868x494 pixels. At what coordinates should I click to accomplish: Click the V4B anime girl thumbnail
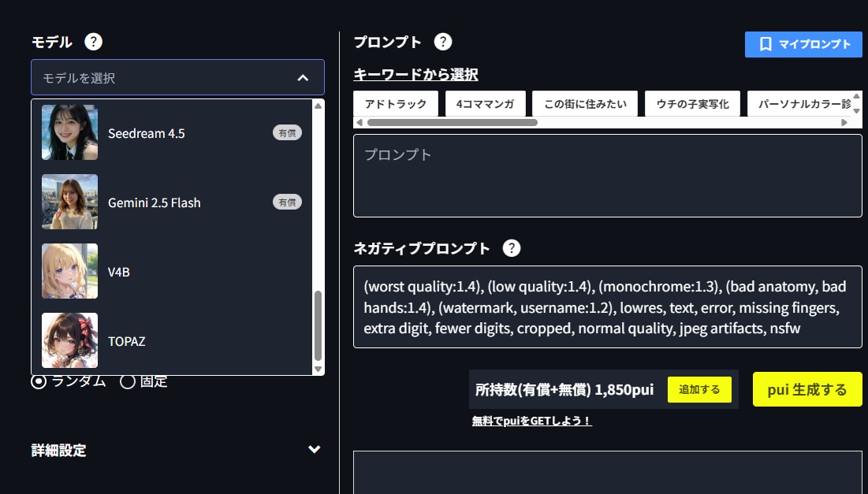[x=69, y=271]
